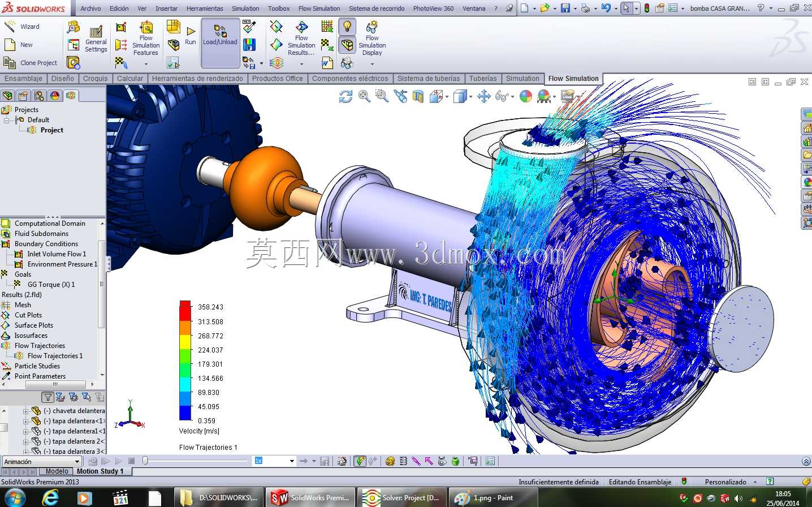
Task: Expand Flow Simulation Results dropdown
Action: coord(301,64)
